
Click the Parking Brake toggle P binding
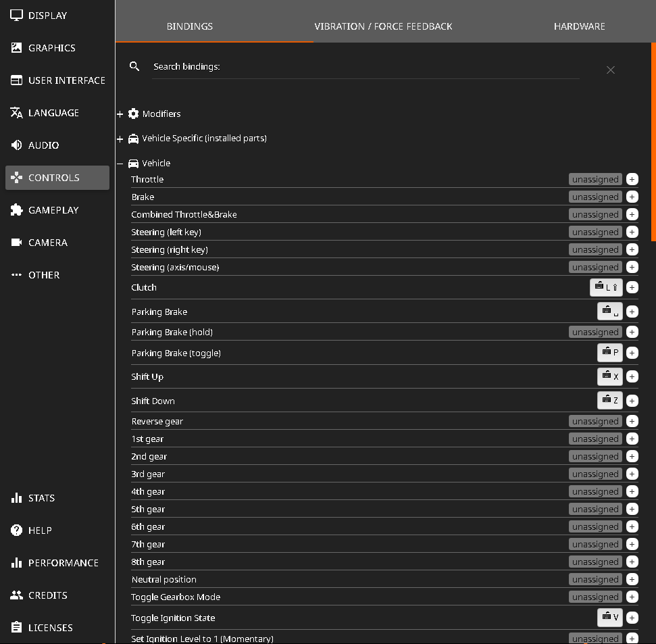point(609,353)
